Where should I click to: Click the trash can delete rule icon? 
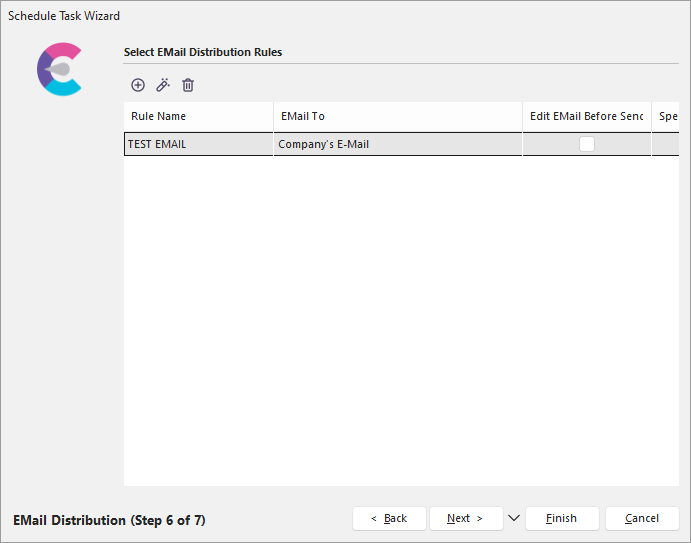[x=188, y=86]
